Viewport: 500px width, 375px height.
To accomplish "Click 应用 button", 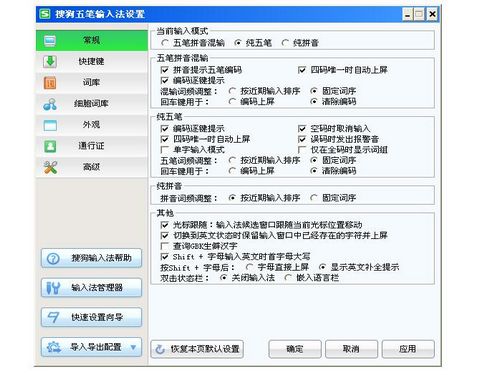I will pyautogui.click(x=408, y=349).
